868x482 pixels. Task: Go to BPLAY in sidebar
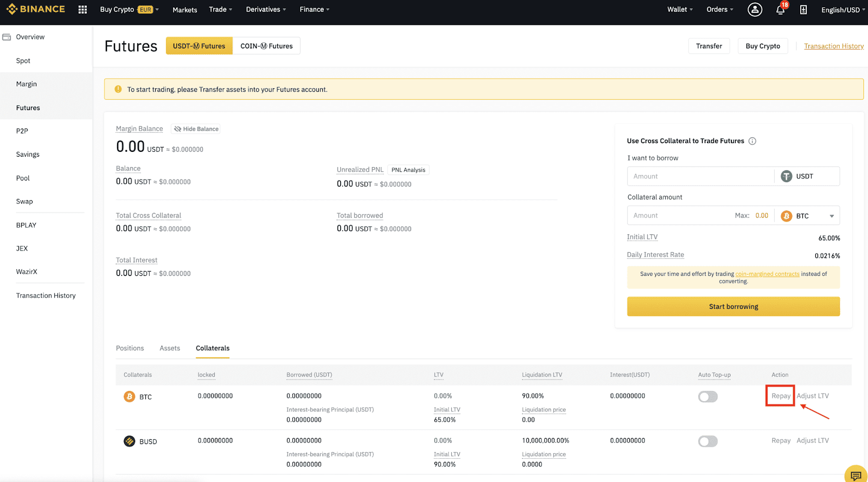(x=26, y=226)
